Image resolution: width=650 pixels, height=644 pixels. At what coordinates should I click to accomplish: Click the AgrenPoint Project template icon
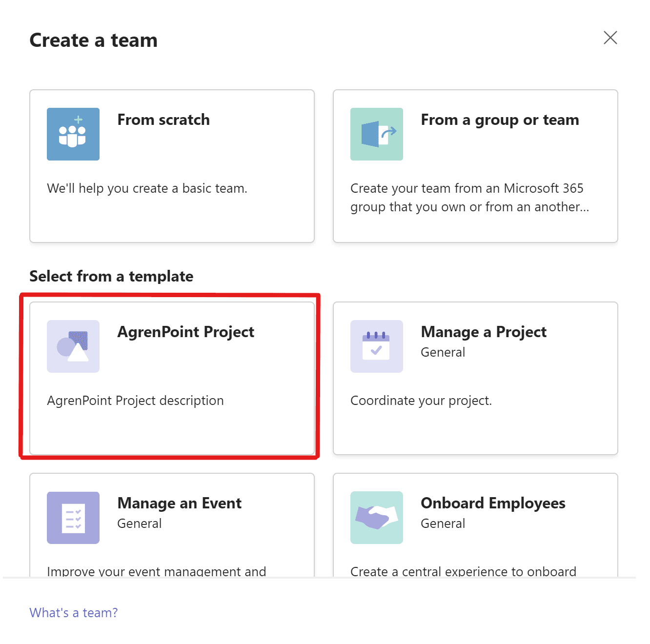tap(73, 346)
